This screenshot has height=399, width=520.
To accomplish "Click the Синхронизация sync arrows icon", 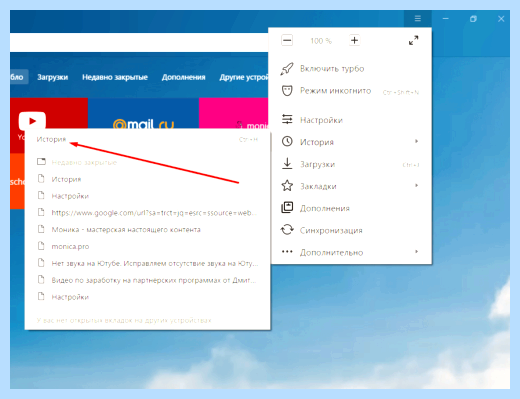I will point(287,230).
